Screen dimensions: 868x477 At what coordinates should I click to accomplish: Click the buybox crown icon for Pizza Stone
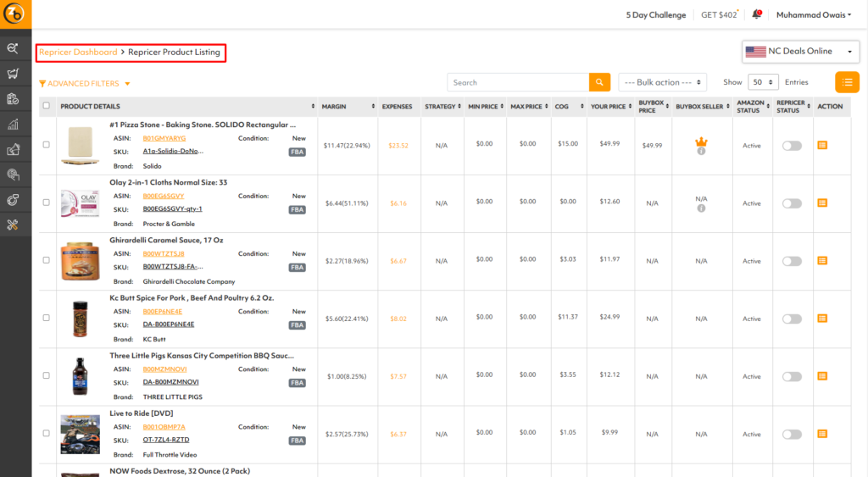coord(701,141)
